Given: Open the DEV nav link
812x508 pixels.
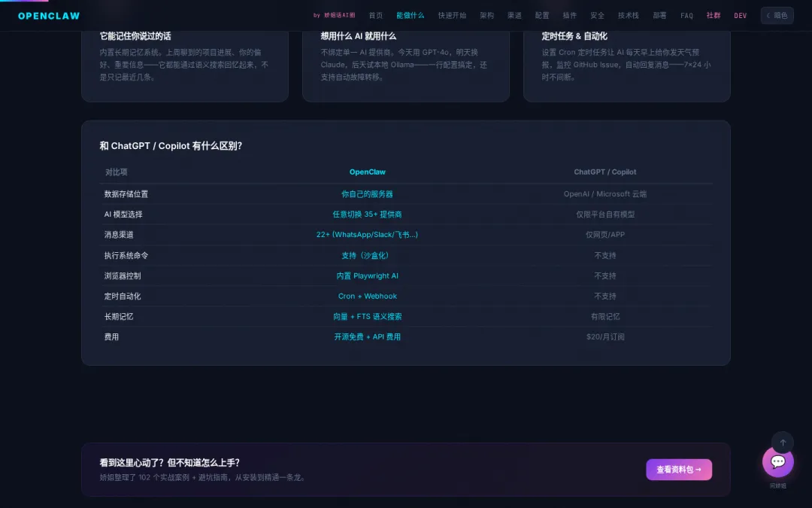Looking at the screenshot, I should 741,16.
